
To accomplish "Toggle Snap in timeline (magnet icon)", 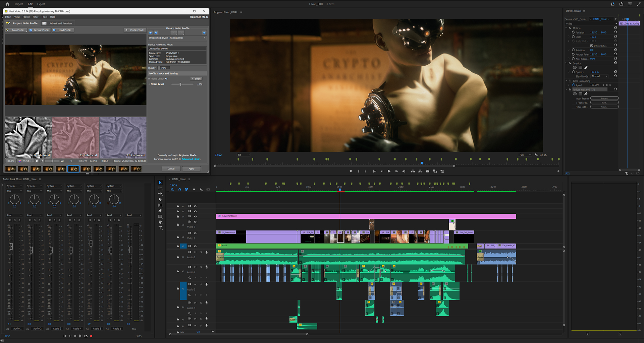I will click(179, 190).
